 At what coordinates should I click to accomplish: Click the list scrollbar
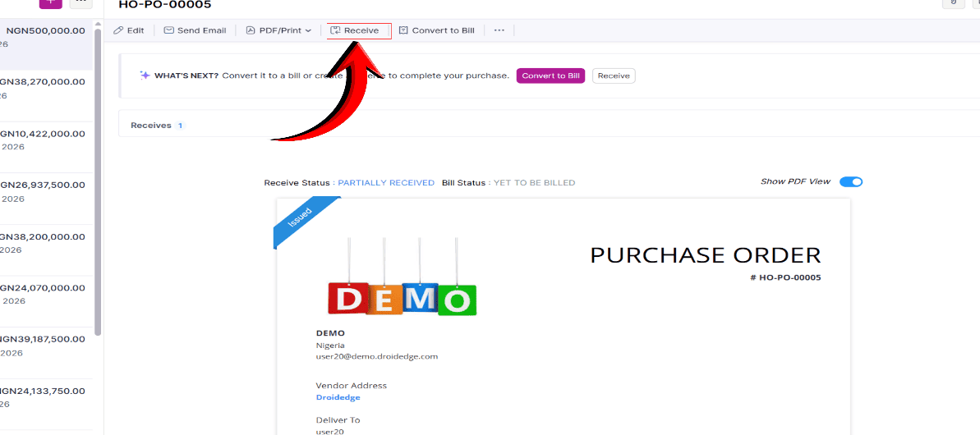click(98, 181)
